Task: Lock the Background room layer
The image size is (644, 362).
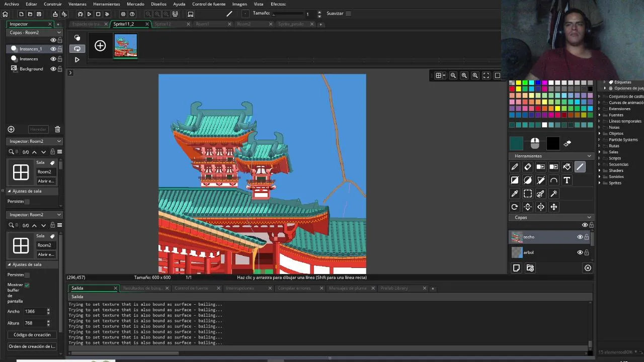Action: pyautogui.click(x=60, y=69)
